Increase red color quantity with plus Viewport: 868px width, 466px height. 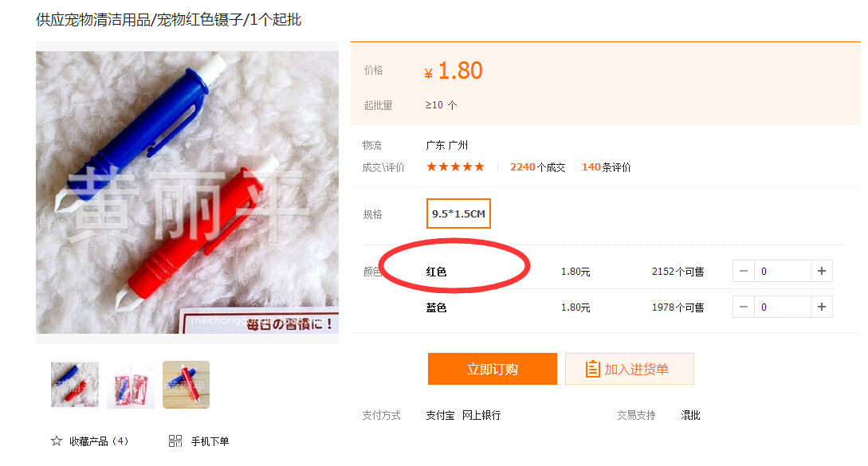822,271
